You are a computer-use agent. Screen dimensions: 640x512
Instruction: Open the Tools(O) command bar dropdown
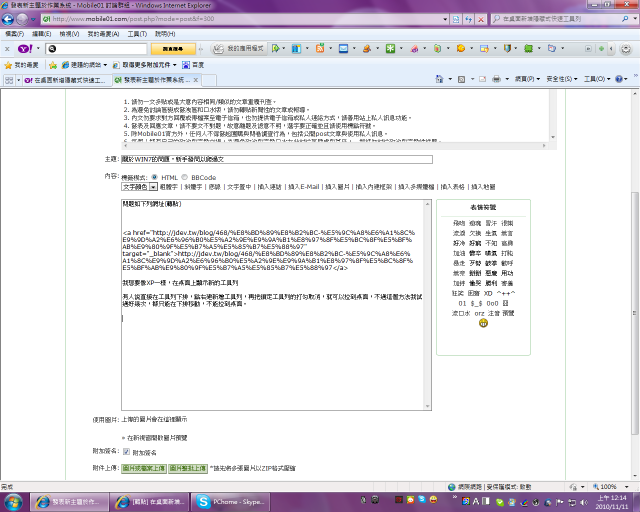[x=597, y=79]
